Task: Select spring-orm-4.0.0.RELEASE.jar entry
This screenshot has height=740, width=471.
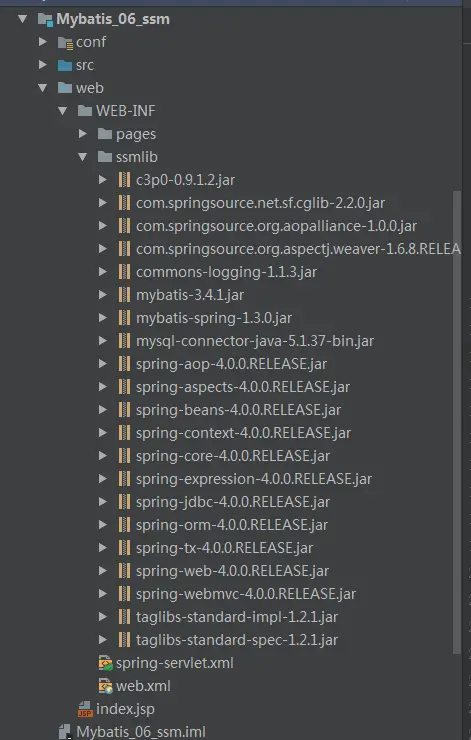Action: coord(232,525)
